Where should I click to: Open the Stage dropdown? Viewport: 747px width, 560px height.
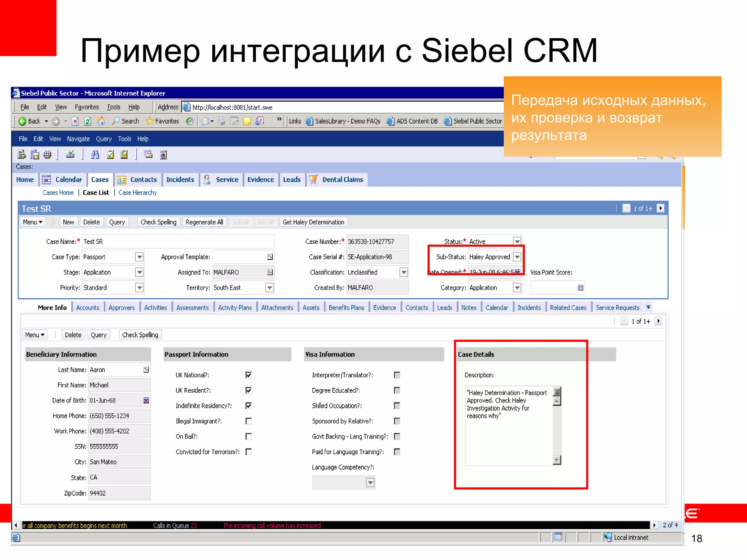[x=139, y=272]
